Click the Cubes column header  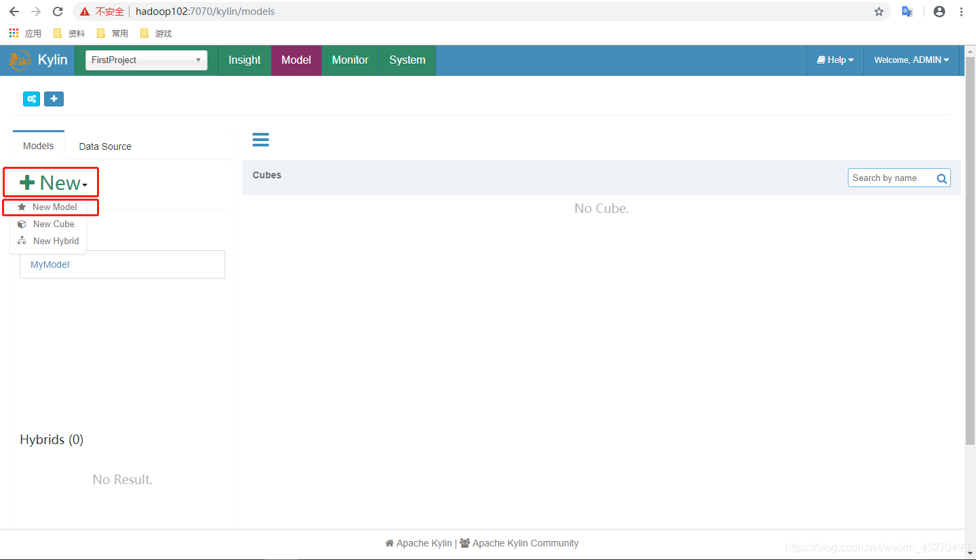click(267, 175)
